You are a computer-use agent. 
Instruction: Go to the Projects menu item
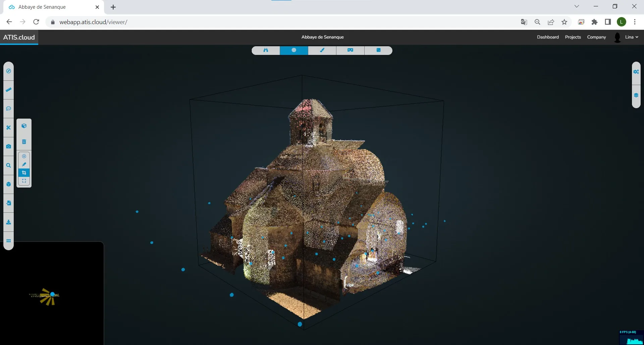(573, 37)
